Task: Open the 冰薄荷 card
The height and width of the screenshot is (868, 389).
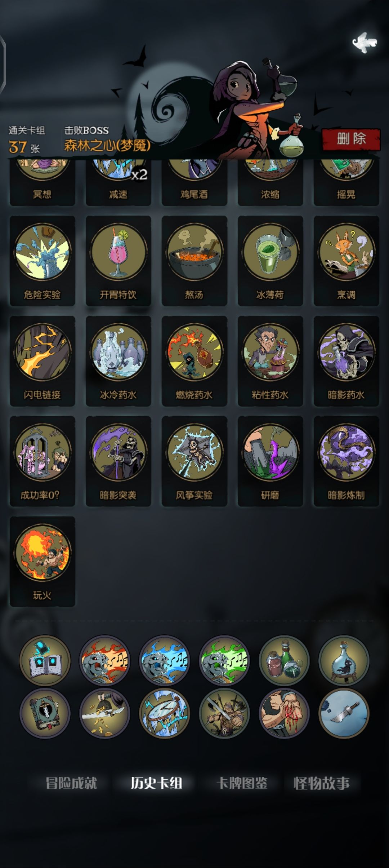Action: tap(270, 261)
